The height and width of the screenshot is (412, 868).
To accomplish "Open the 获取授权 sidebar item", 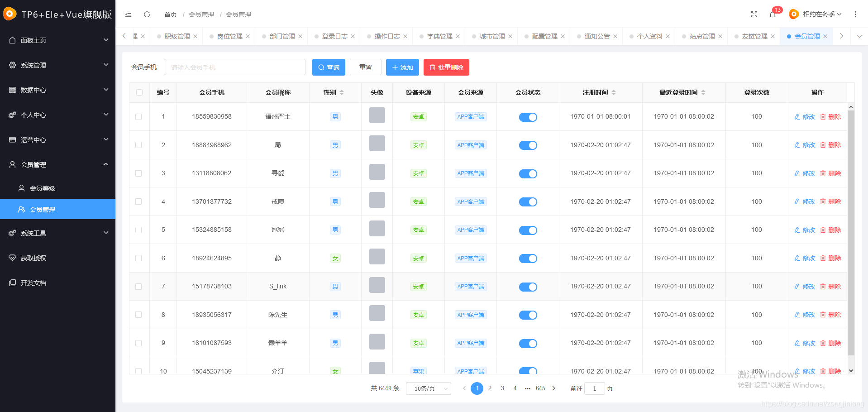I will [58, 258].
